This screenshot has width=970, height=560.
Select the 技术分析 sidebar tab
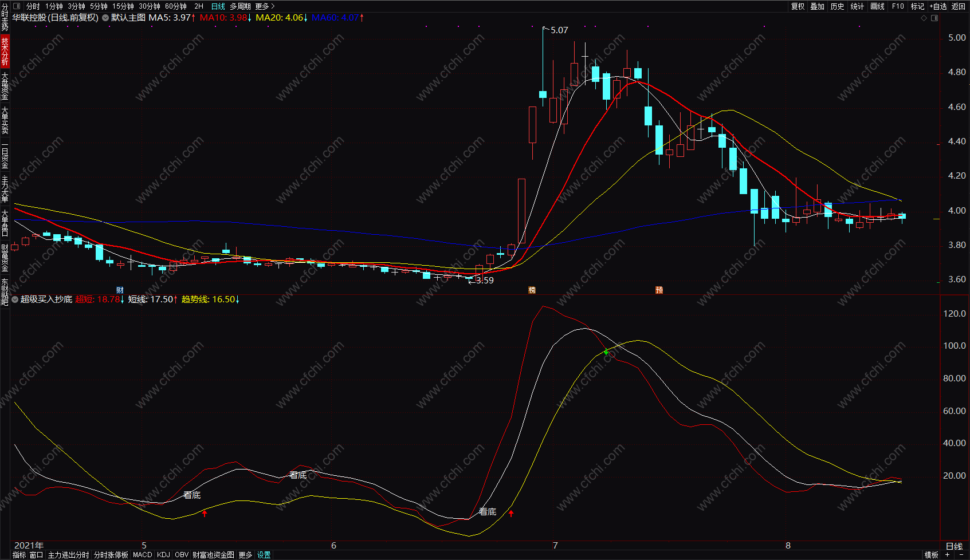pyautogui.click(x=5, y=51)
